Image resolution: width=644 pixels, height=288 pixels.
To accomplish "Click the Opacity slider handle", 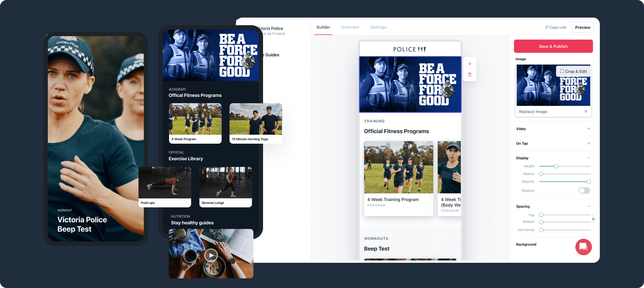I will tap(589, 181).
